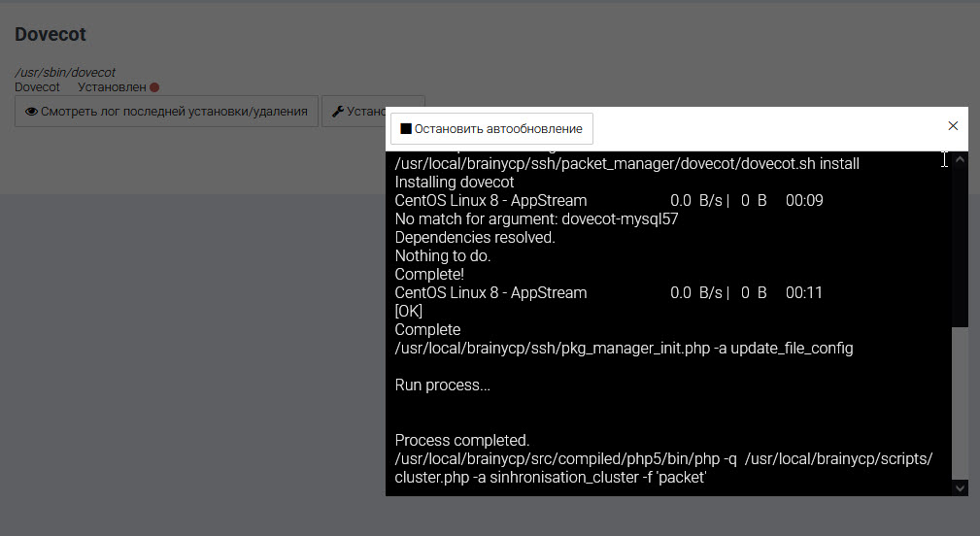The height and width of the screenshot is (536, 980).
Task: Click the /usr/sbin/dovecot path text
Action: [65, 72]
